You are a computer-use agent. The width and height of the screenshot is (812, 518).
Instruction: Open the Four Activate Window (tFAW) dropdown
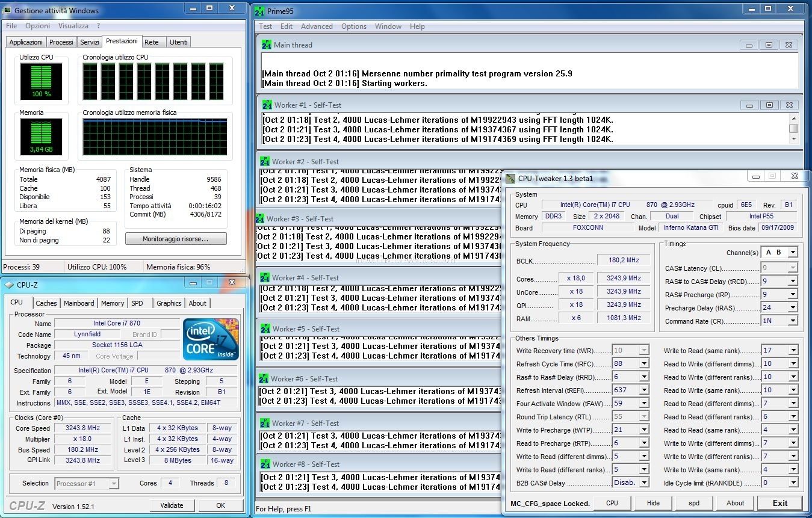[644, 403]
